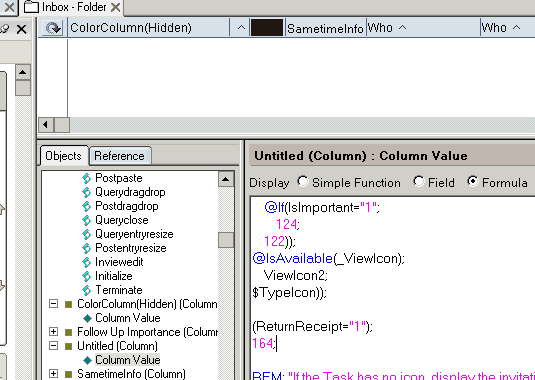Click the @If(IsImportant="1"; formula line
Viewport: 535px width, 380px height.
click(x=322, y=207)
